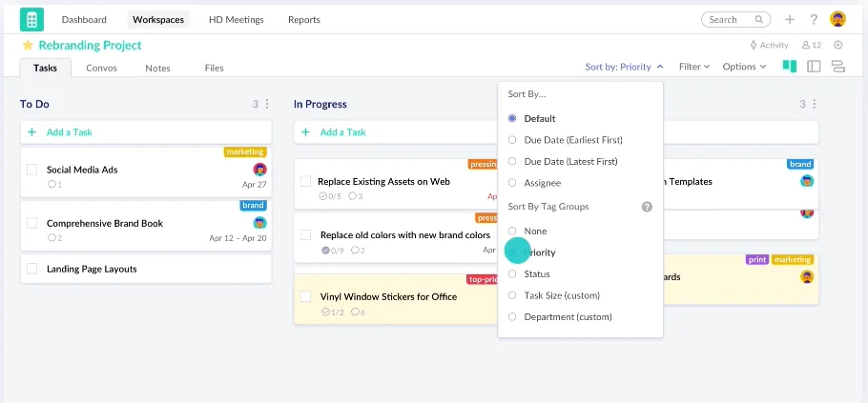Screen dimensions: 868x403
Task: Click plus icon in To Do Add a Task
Action: pyautogui.click(x=32, y=132)
